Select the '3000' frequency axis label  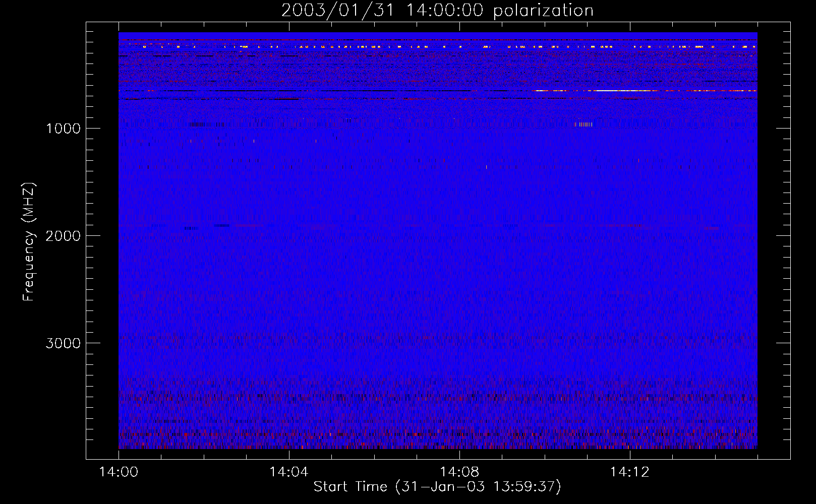click(x=63, y=343)
